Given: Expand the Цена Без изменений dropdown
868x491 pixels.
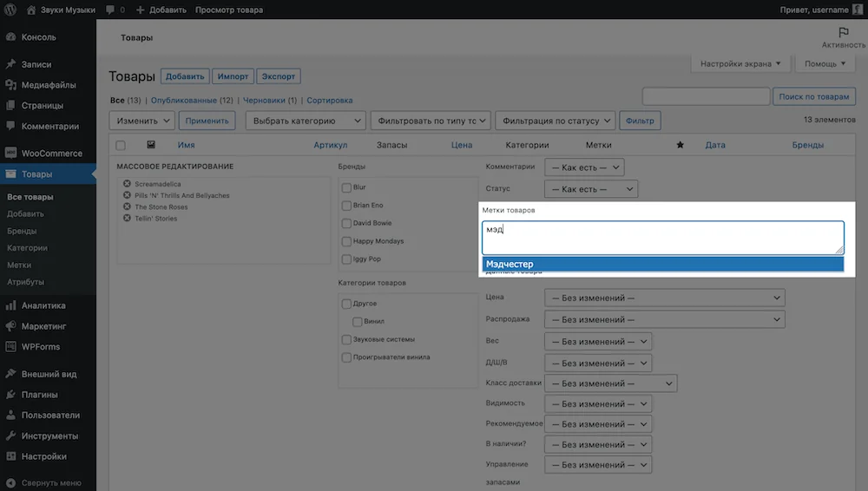Looking at the screenshot, I should click(x=664, y=298).
